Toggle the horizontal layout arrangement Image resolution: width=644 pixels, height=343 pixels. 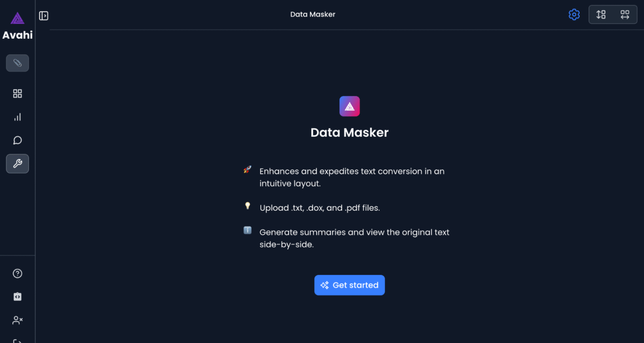tap(625, 14)
